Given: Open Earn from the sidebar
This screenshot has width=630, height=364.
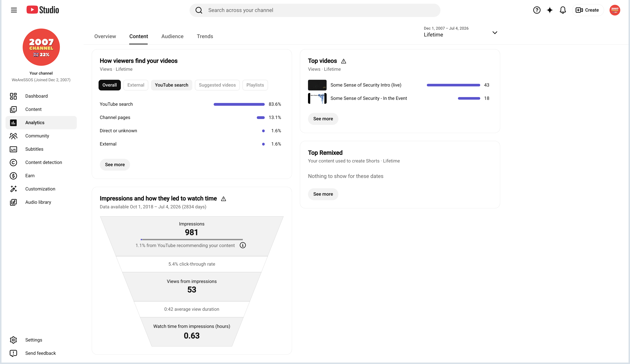Looking at the screenshot, I should (x=41, y=176).
